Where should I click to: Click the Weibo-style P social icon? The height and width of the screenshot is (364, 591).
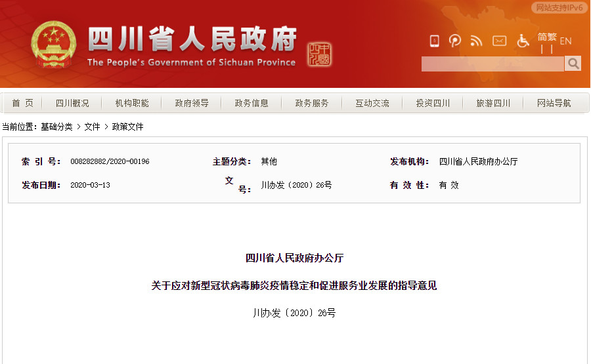[455, 41]
